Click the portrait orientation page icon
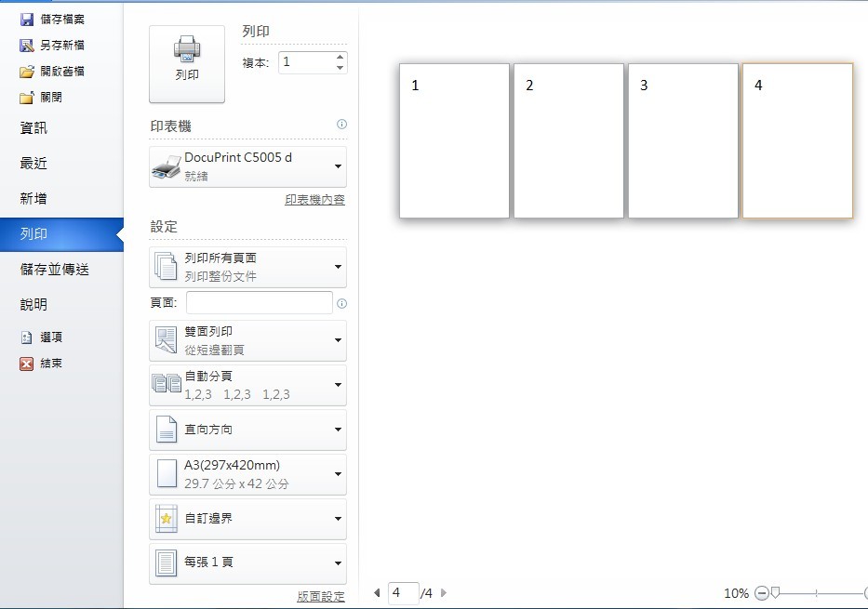Image resolution: width=868 pixels, height=609 pixels. point(167,430)
